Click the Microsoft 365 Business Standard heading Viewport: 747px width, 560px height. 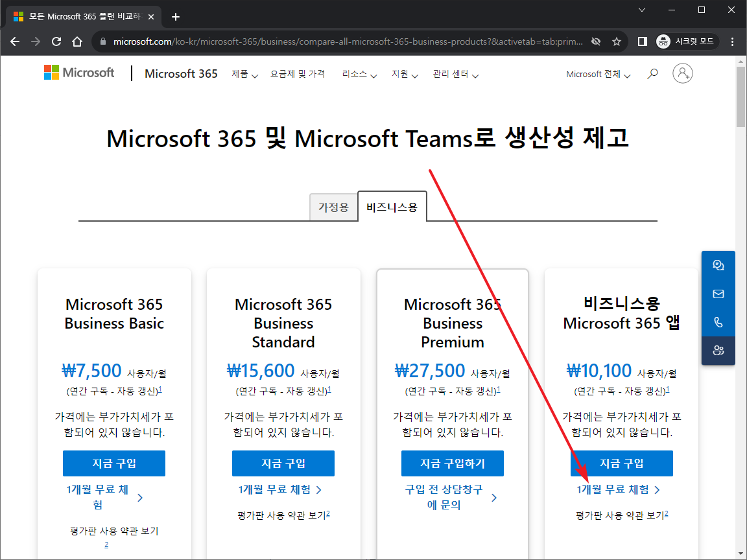pyautogui.click(x=283, y=323)
